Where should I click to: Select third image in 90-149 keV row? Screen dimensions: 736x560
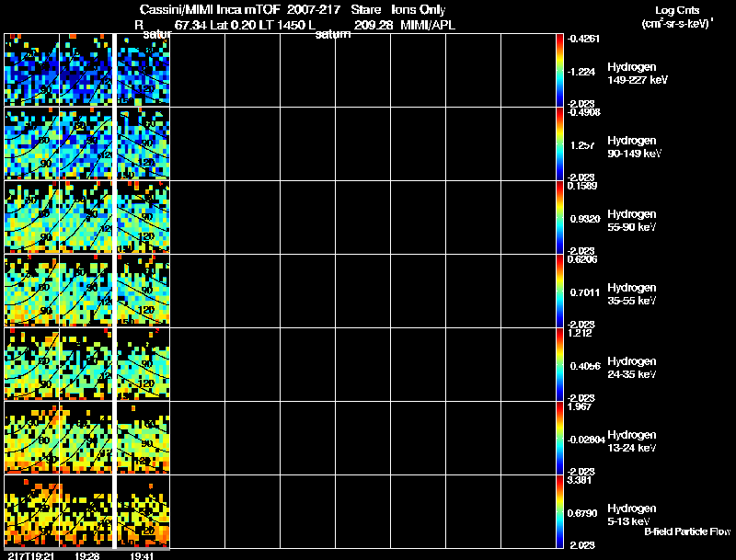coord(144,144)
